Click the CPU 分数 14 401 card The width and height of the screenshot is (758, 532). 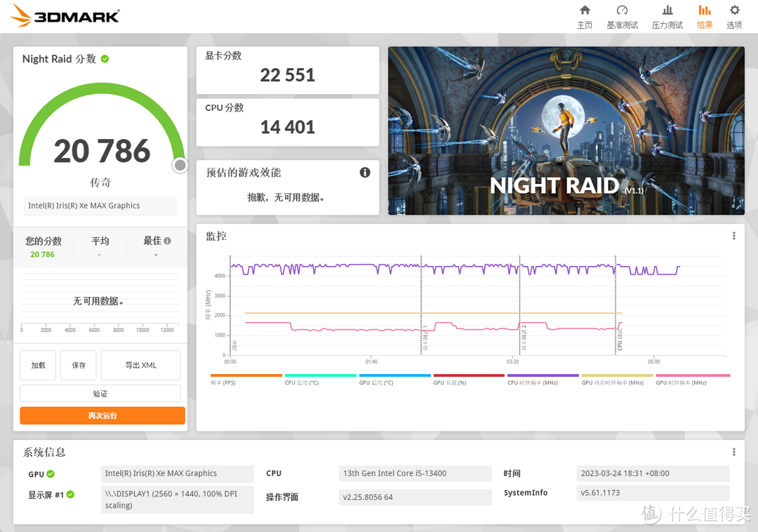pos(288,122)
